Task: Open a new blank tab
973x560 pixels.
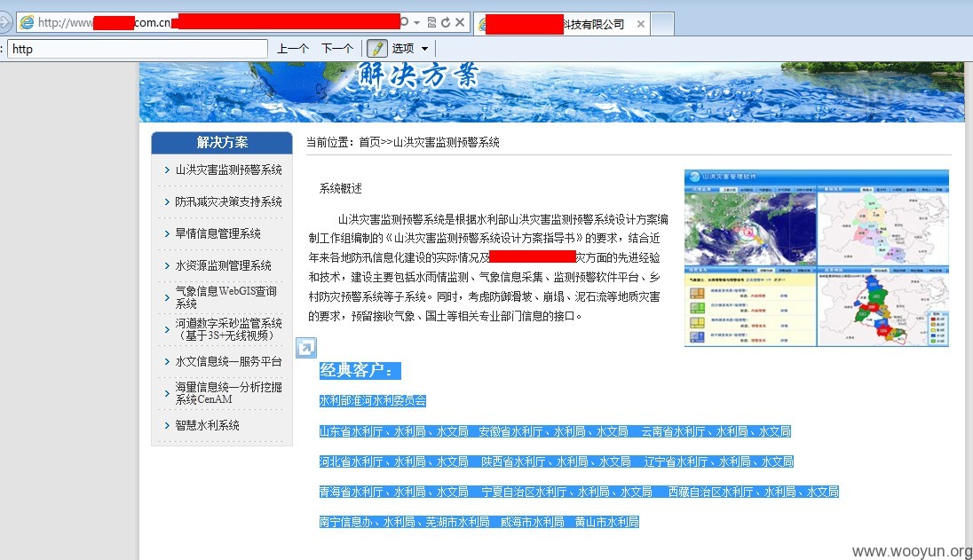Action: tap(662, 24)
